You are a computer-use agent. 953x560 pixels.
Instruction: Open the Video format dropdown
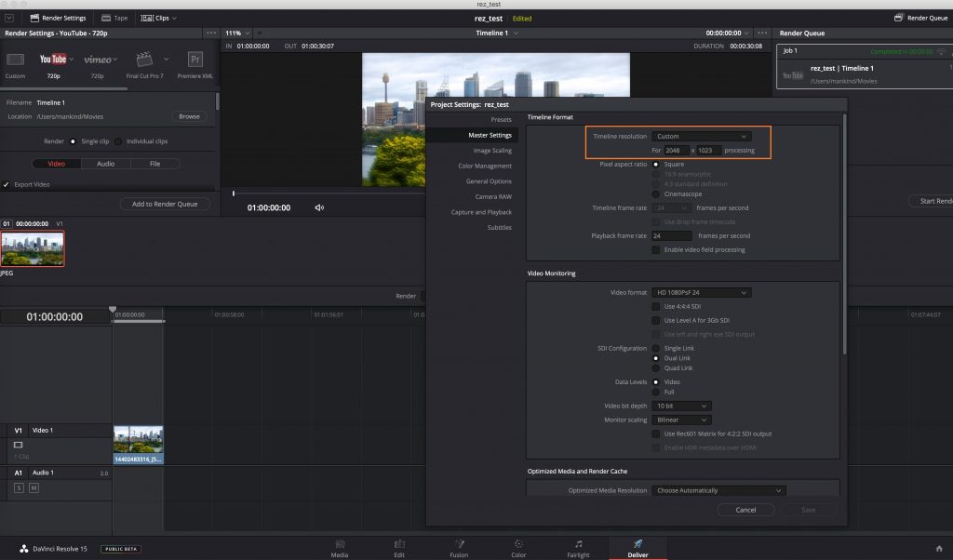click(x=702, y=293)
